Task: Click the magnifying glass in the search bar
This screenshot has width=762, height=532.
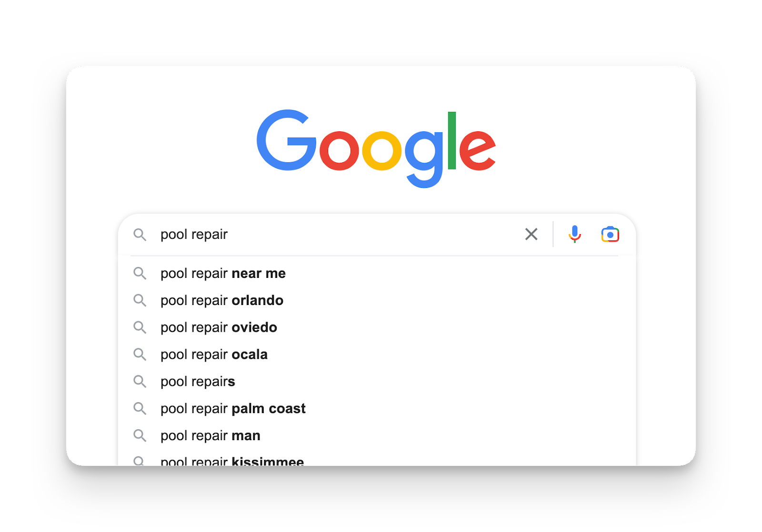Action: tap(140, 234)
